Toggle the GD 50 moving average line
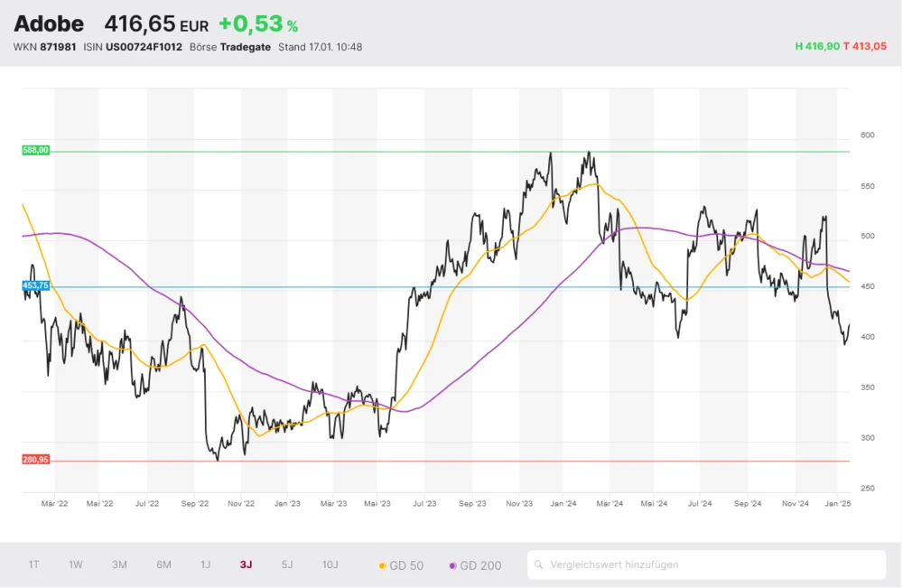The height and width of the screenshot is (588, 903). click(x=401, y=565)
